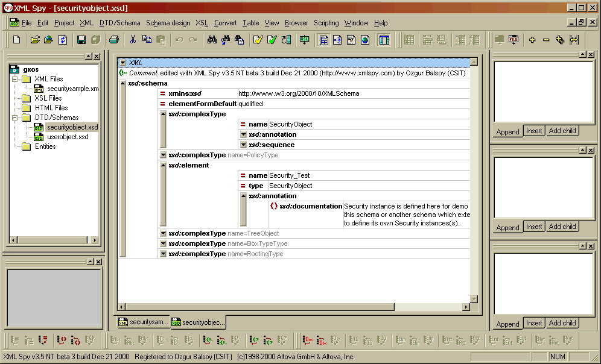Expand the xsd:sequence node
The image size is (601, 364).
pyautogui.click(x=243, y=145)
